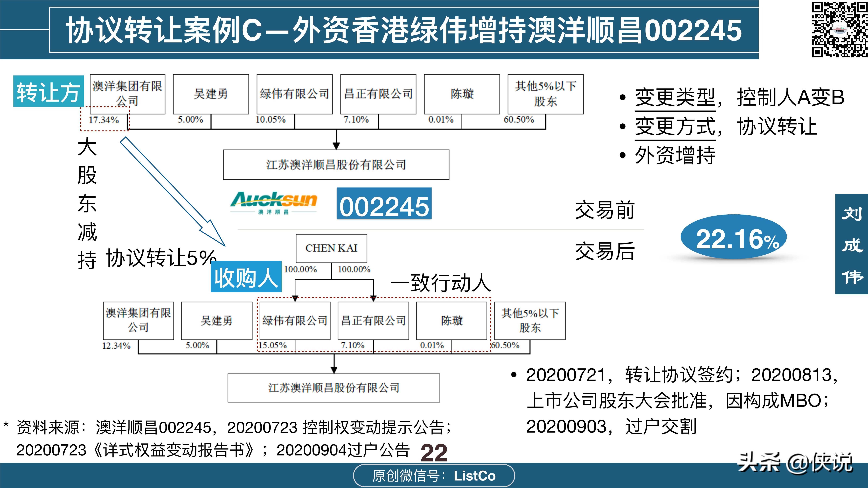Click the '控制人A变B' text
The width and height of the screenshot is (868, 488).
(x=791, y=98)
